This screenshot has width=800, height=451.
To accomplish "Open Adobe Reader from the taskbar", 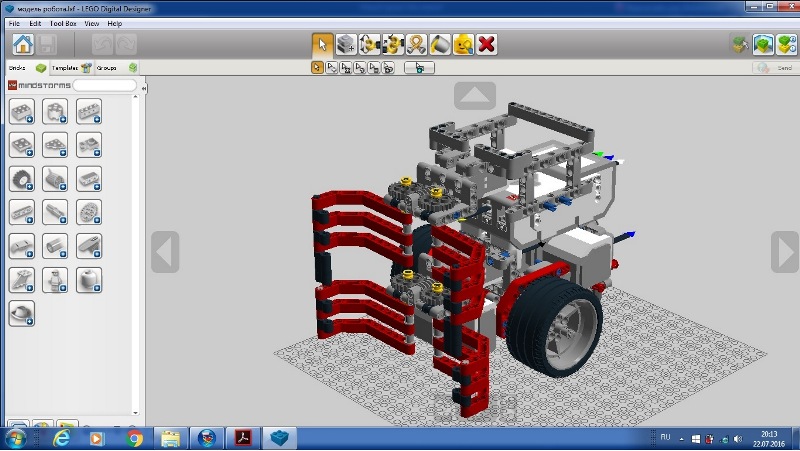I will [x=243, y=439].
